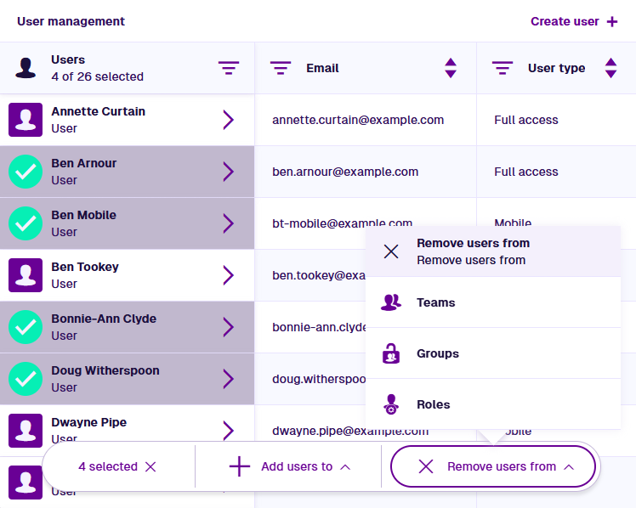Image resolution: width=636 pixels, height=508 pixels.
Task: Click the Groups lock icon in the menu
Action: (x=391, y=354)
